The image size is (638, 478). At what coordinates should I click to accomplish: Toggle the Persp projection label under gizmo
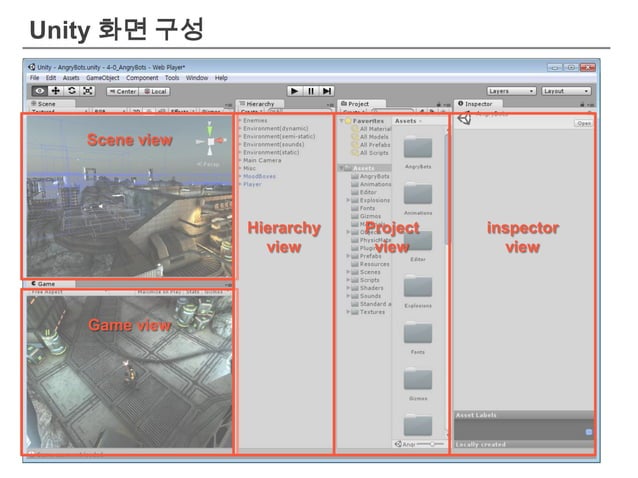click(208, 164)
